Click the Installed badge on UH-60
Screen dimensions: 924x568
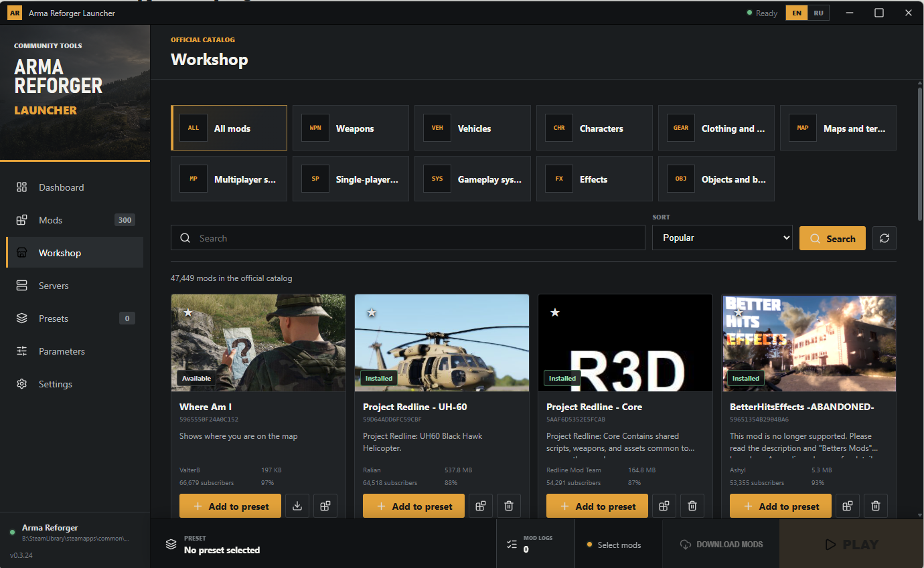pos(379,378)
